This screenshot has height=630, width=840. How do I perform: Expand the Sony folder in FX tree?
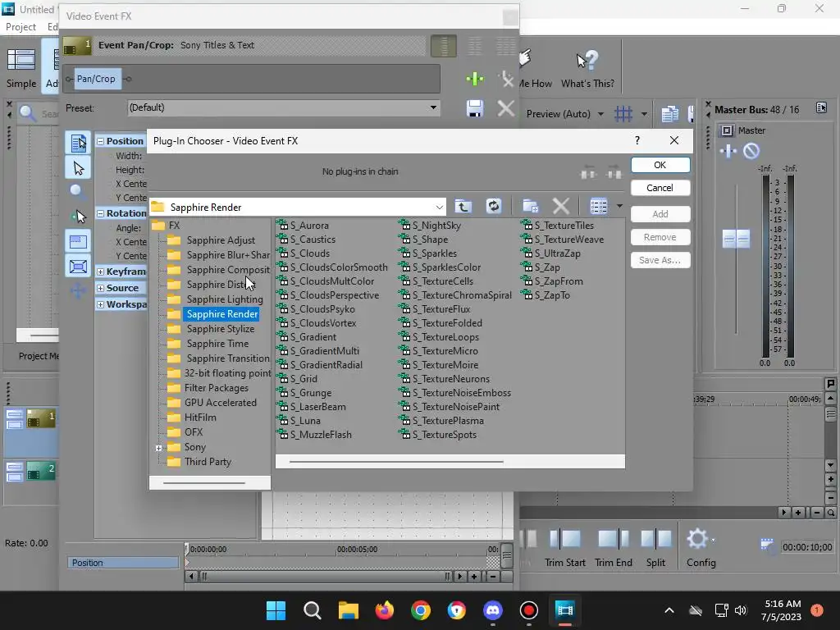pyautogui.click(x=158, y=448)
